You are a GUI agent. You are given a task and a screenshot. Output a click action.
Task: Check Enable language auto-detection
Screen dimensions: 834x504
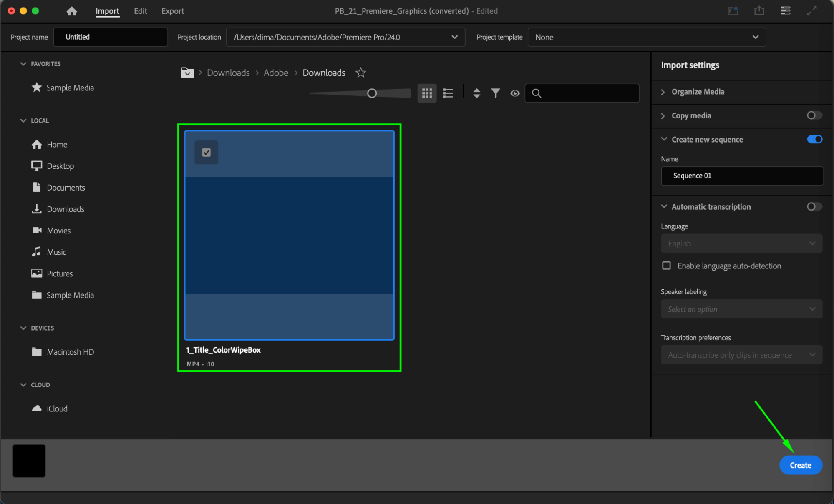(666, 266)
